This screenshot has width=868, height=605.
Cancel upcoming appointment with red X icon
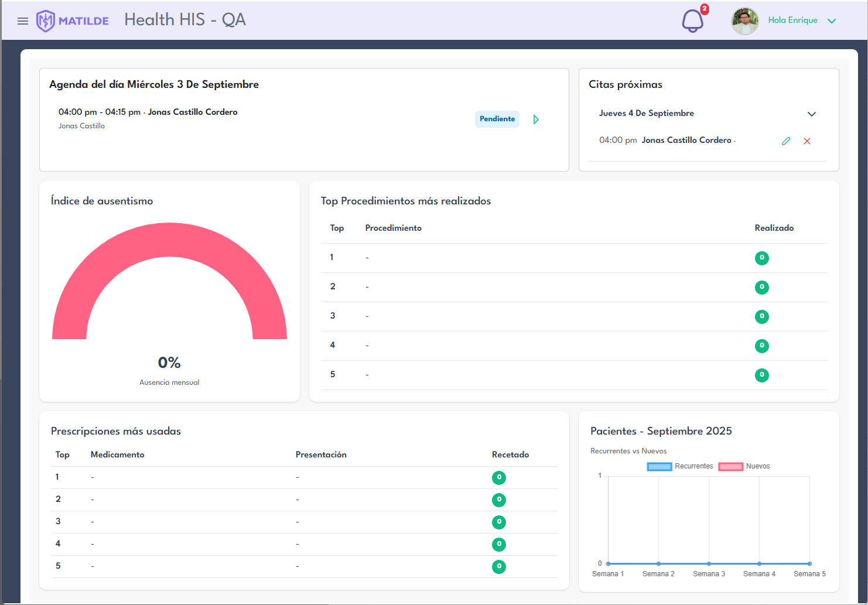807,141
